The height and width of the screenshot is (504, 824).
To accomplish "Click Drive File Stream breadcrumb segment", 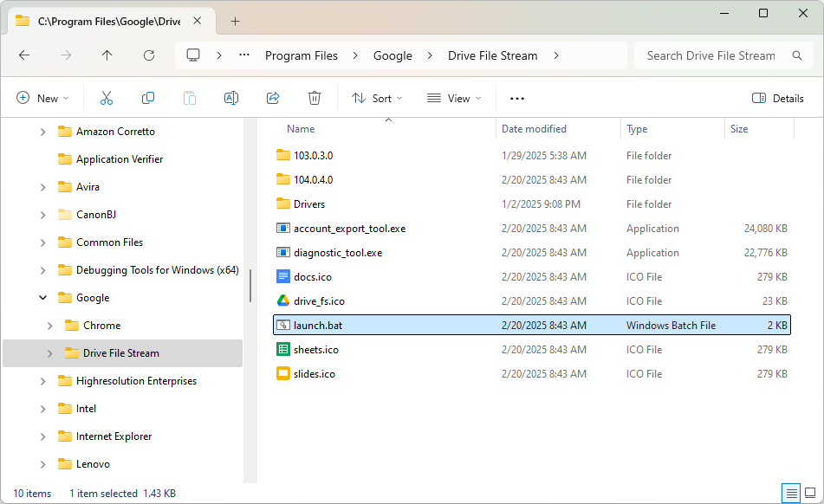I will pyautogui.click(x=492, y=55).
